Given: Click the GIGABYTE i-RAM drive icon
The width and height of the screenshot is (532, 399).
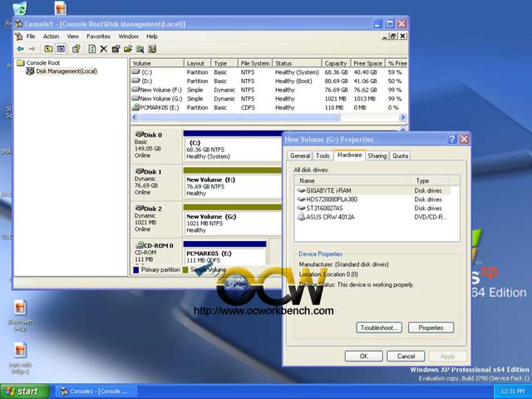Looking at the screenshot, I should click(301, 190).
